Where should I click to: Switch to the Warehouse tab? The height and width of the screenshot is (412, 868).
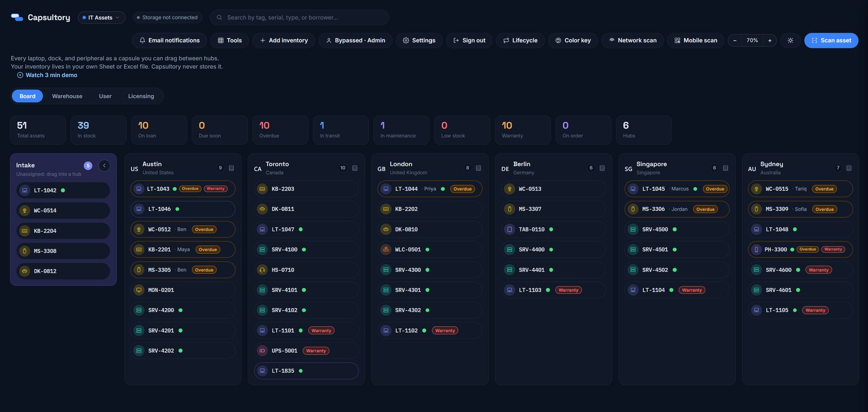click(67, 96)
